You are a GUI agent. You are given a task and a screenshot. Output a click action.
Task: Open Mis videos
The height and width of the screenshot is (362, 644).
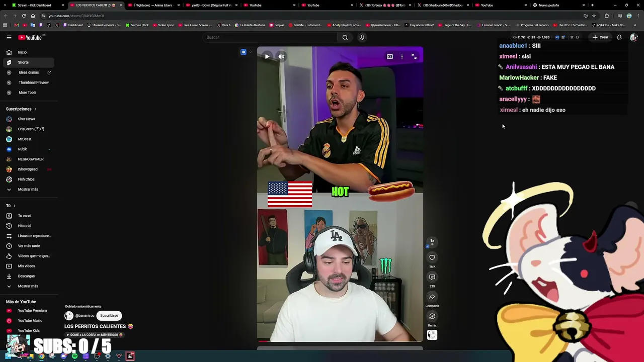pos(29,266)
